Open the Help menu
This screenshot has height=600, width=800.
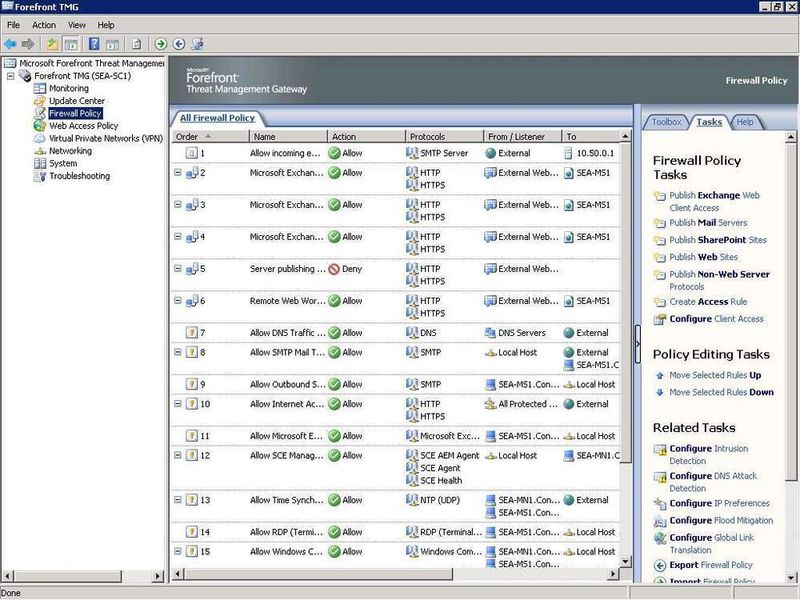106,25
